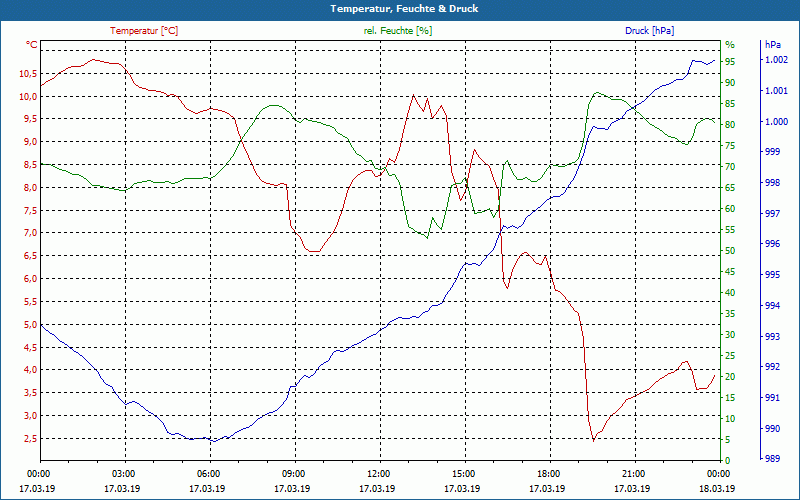
Task: Select the '9,5' temperature axis value
Action: coord(30,119)
